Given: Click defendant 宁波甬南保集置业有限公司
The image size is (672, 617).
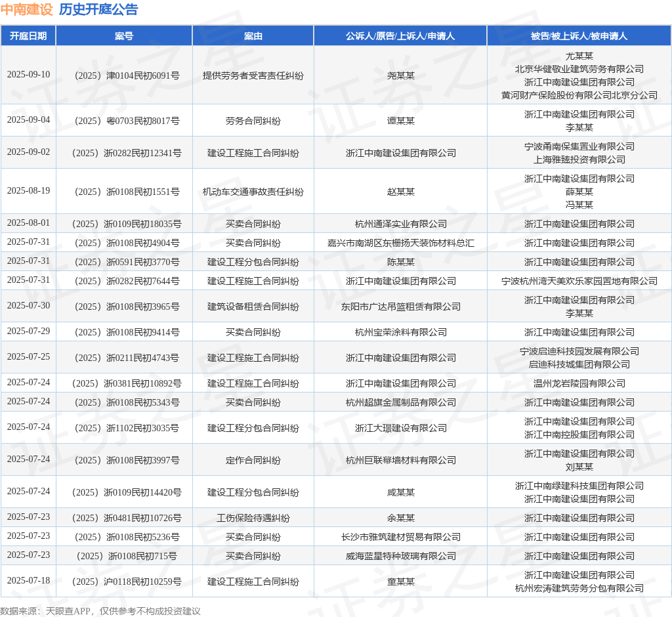Looking at the screenshot, I should pos(579,146).
